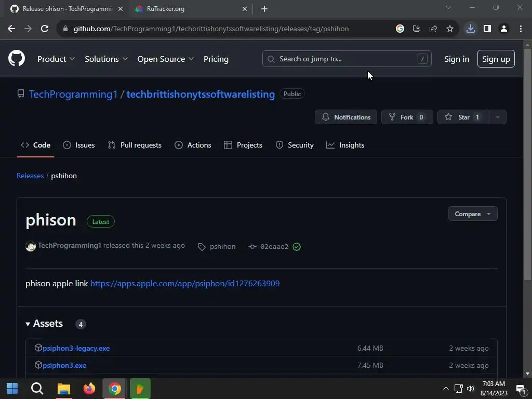Open Chrome downloads icon
532x399 pixels.
[x=471, y=29]
